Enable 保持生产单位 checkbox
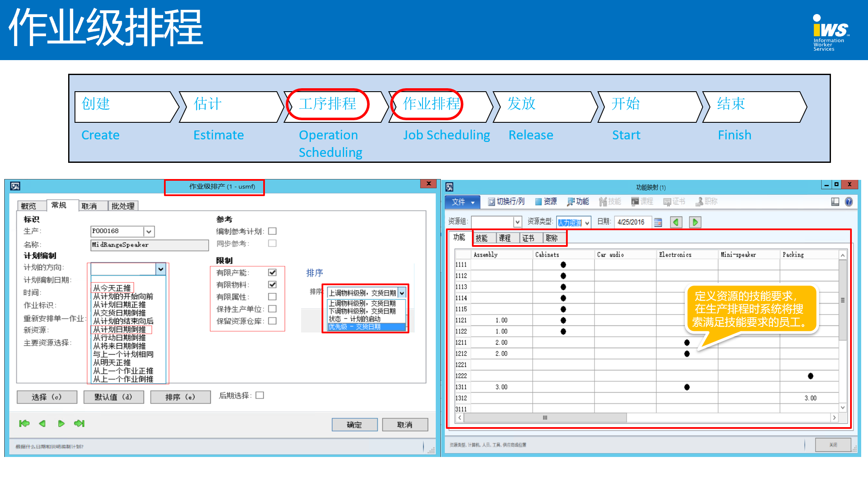Screen dimensions: 868x477 click(x=273, y=309)
